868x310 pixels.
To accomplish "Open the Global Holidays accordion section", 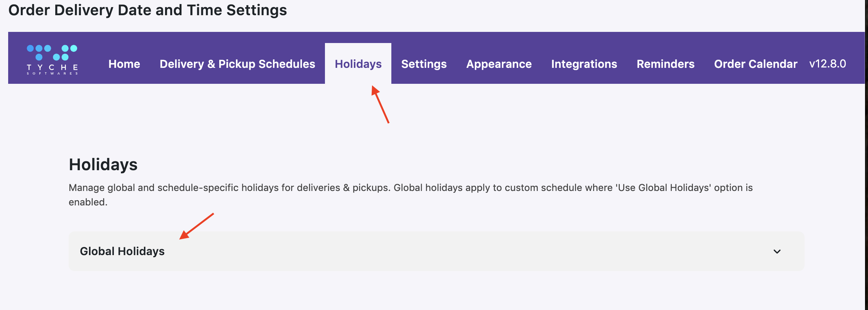I will click(122, 251).
